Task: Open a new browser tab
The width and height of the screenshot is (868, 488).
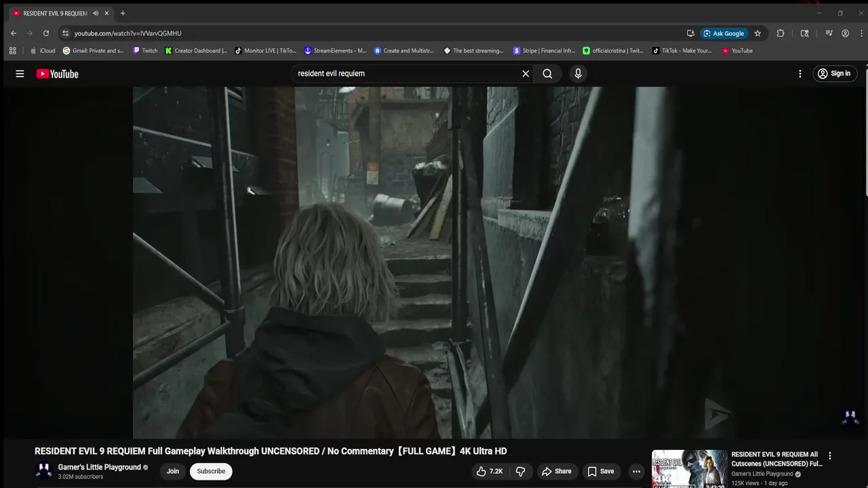Action: tap(123, 14)
